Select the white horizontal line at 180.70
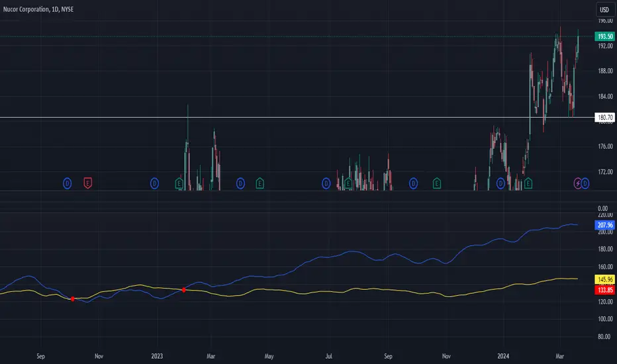This screenshot has width=617, height=364. [297, 117]
